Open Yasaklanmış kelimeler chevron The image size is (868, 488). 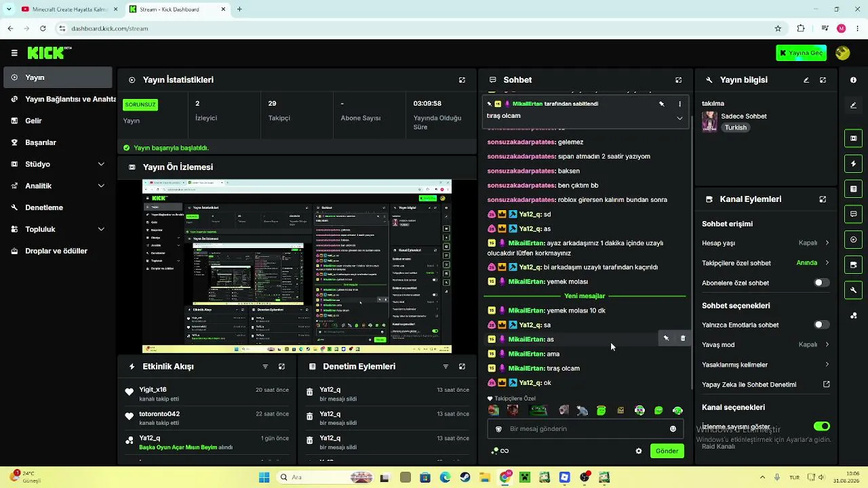(827, 365)
